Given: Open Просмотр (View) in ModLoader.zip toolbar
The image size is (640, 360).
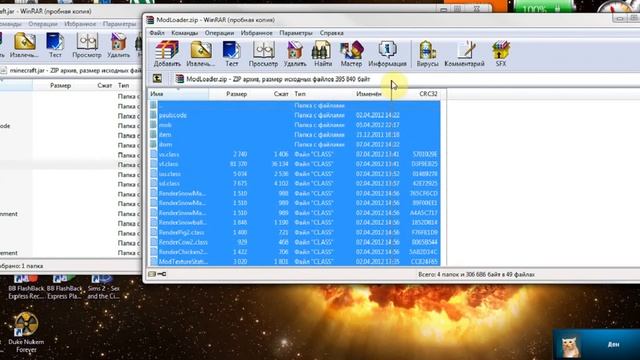Looking at the screenshot, I should [x=263, y=53].
